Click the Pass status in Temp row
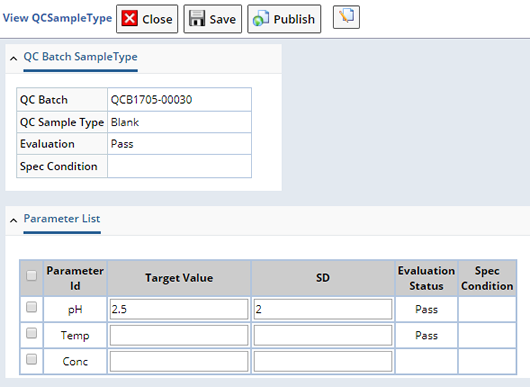The width and height of the screenshot is (530, 387). coord(426,335)
